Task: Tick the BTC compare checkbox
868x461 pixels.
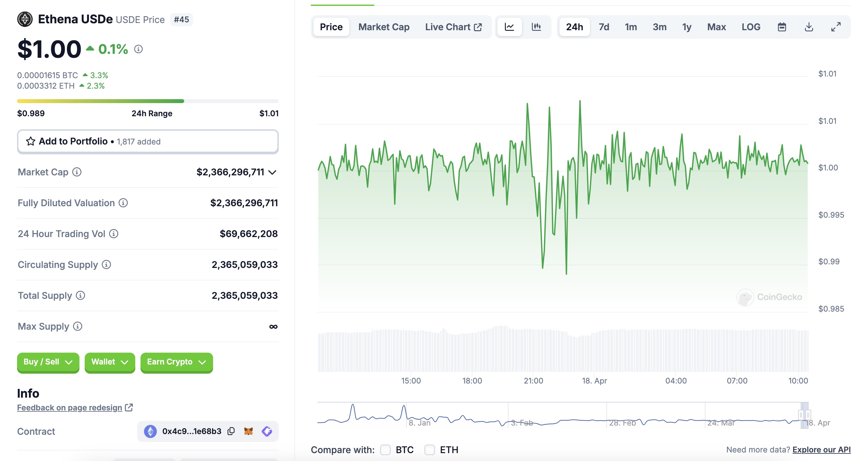Action: [385, 450]
